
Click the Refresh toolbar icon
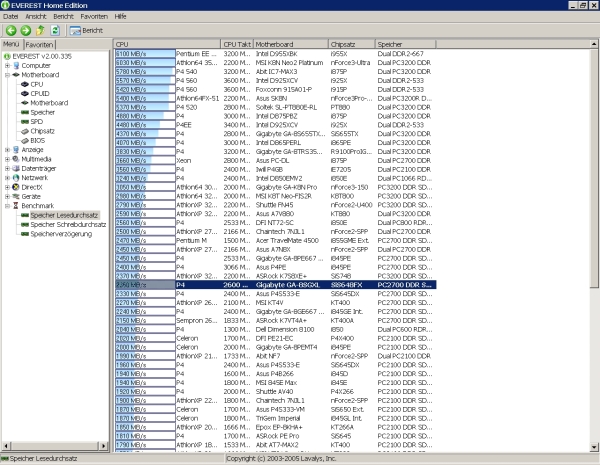click(55, 30)
